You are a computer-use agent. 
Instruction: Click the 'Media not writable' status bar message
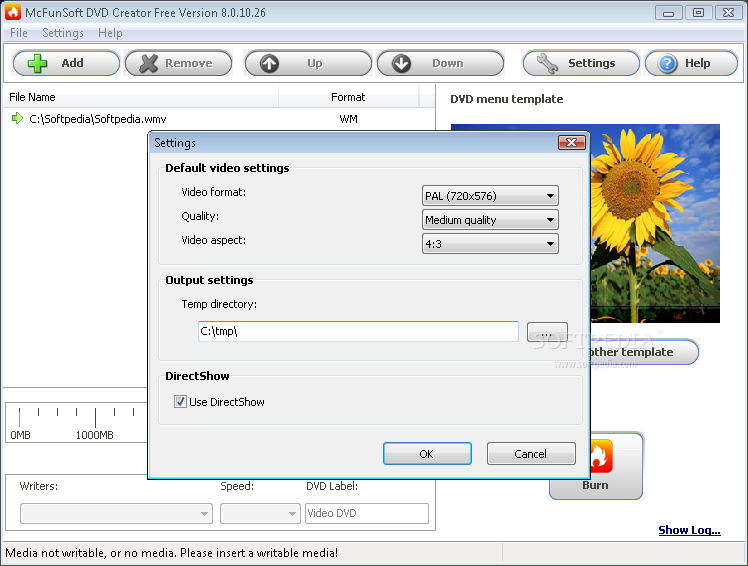[172, 553]
